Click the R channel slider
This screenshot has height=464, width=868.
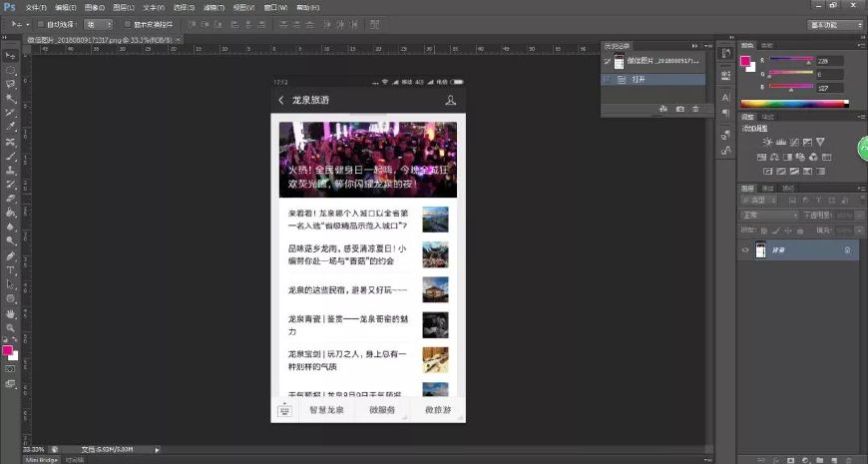[x=791, y=59]
